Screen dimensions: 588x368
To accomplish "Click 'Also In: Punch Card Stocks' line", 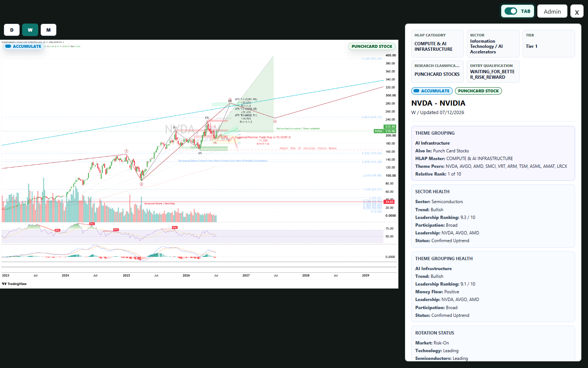I will 442,151.
